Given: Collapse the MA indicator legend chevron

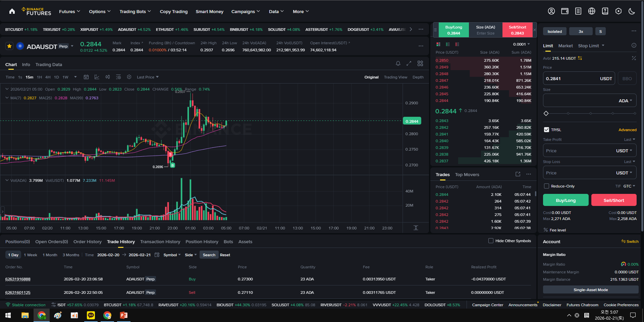Looking at the screenshot, I should pyautogui.click(x=7, y=98).
